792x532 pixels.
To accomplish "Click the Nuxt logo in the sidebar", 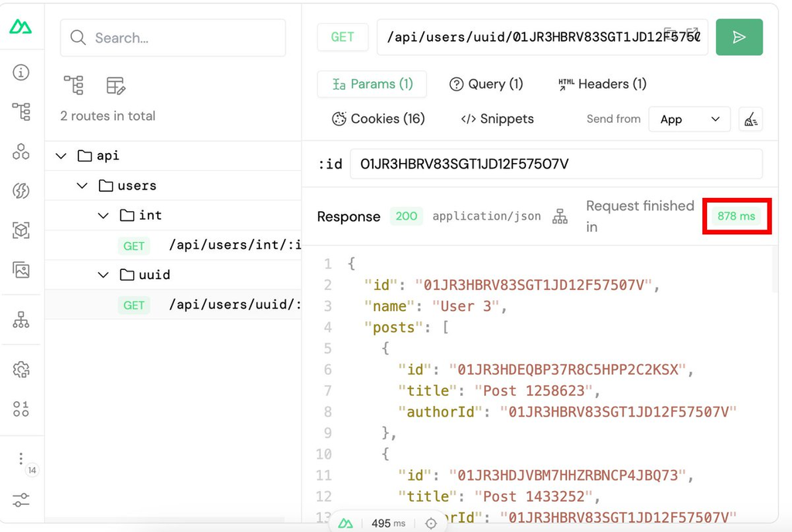I will point(21,26).
